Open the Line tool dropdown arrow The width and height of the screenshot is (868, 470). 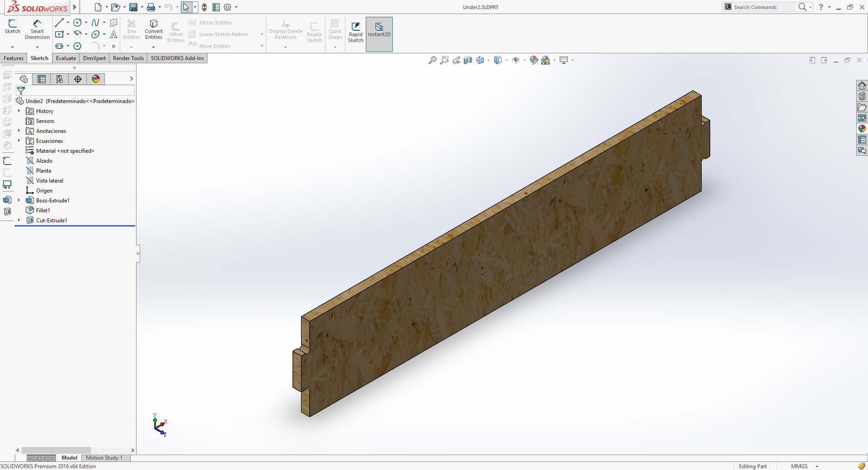(68, 23)
